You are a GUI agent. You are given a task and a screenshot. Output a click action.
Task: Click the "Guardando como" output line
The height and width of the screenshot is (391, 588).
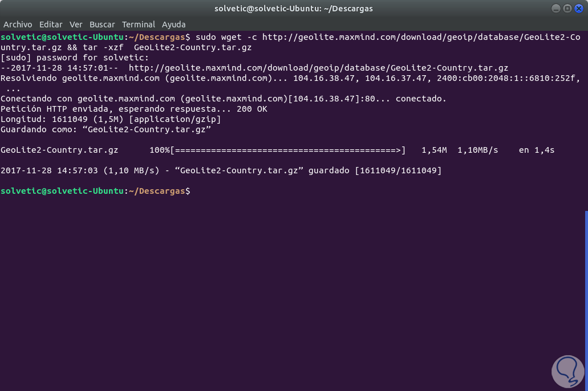(x=106, y=129)
